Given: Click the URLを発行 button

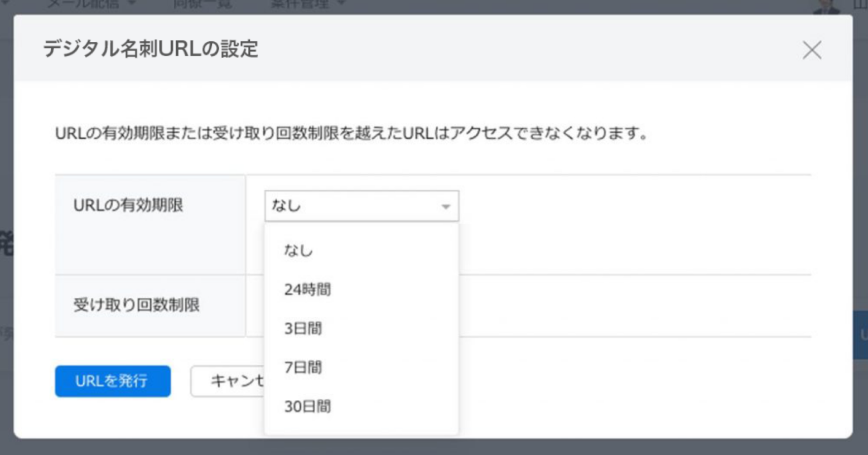Looking at the screenshot, I should (x=113, y=381).
